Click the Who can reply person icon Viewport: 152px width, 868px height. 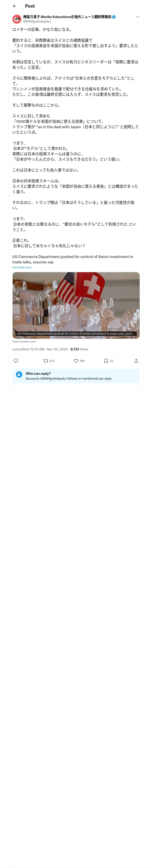pyautogui.click(x=19, y=374)
